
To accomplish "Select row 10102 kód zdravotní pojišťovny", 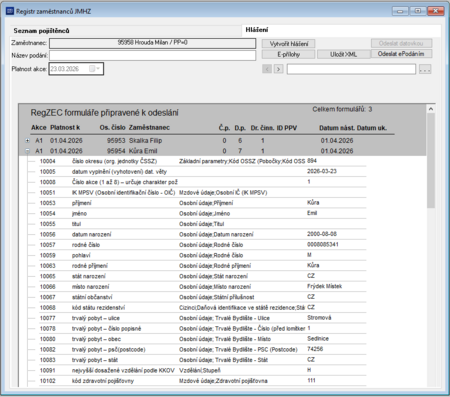I will [203, 381].
